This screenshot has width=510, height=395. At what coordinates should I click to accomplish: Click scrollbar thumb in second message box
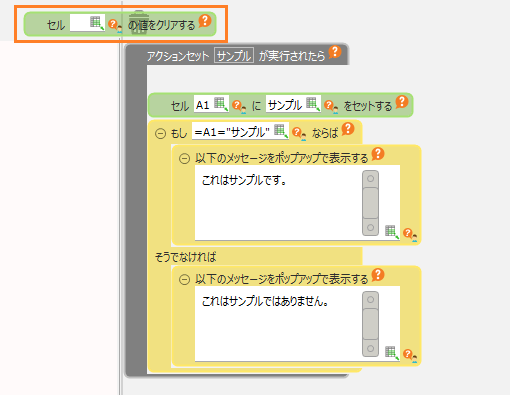pyautogui.click(x=370, y=324)
